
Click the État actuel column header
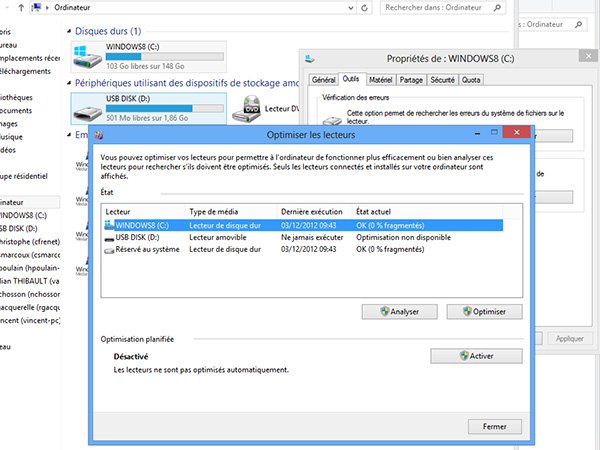[x=428, y=212]
